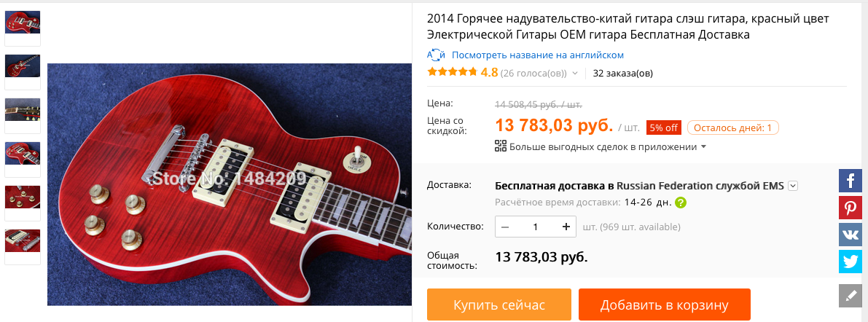Expand the rating votes breakdown chevron
The width and height of the screenshot is (868, 322).
click(x=574, y=73)
